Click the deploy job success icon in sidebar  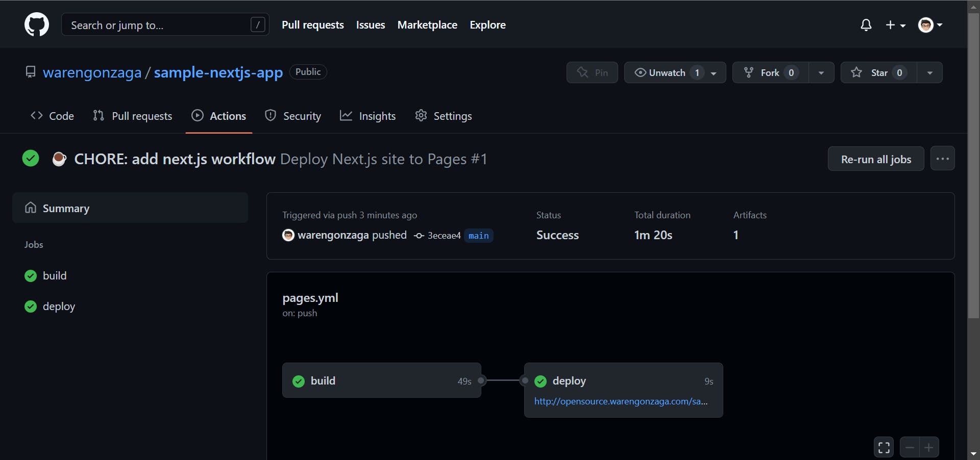tap(31, 306)
